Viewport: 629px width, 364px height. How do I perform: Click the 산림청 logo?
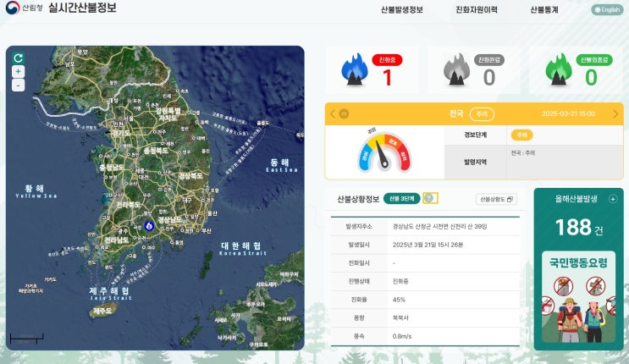(x=24, y=8)
